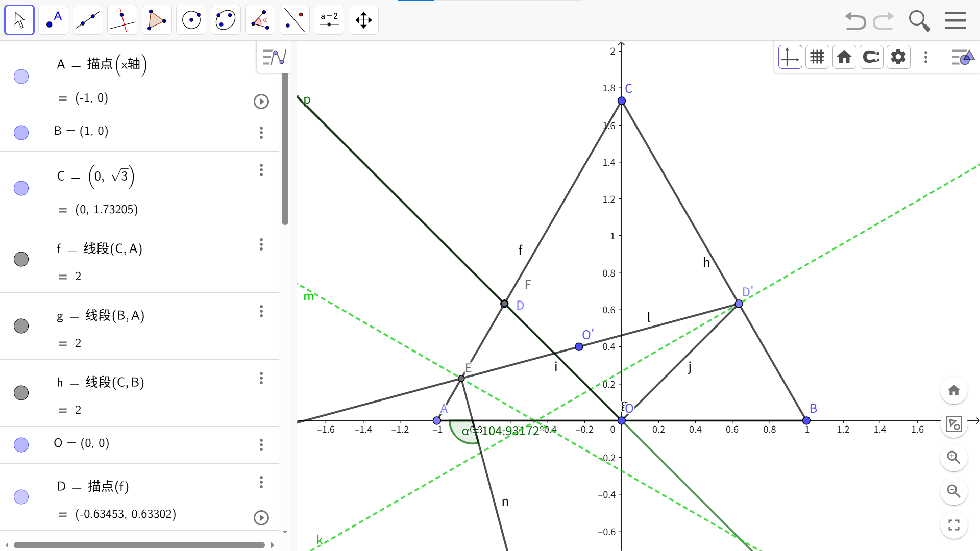
Task: Toggle visibility of segment h
Action: coord(21,393)
